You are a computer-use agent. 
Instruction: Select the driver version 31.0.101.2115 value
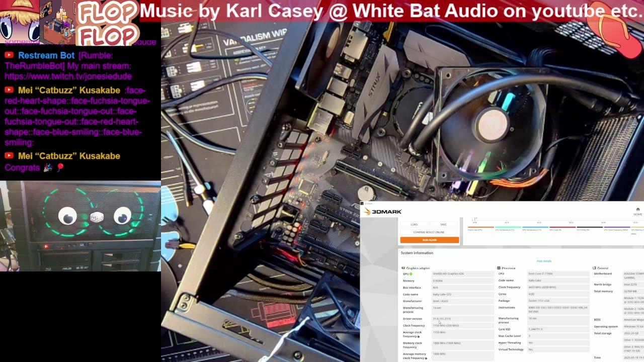[442, 319]
